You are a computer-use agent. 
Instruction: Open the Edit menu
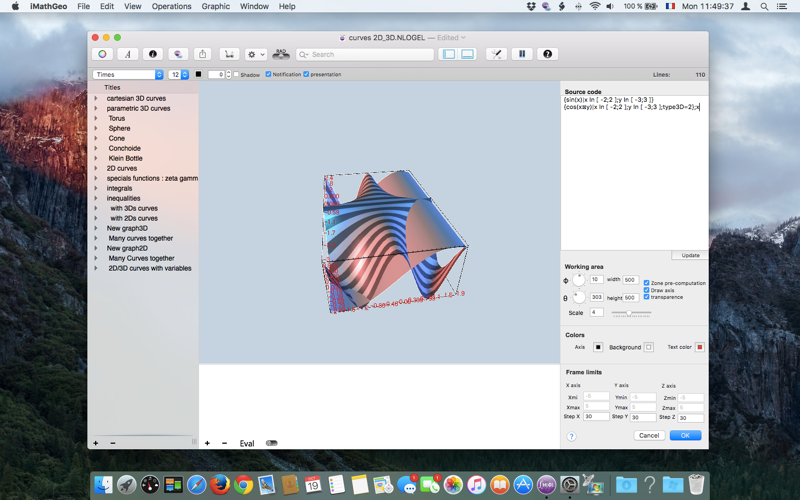(x=107, y=6)
